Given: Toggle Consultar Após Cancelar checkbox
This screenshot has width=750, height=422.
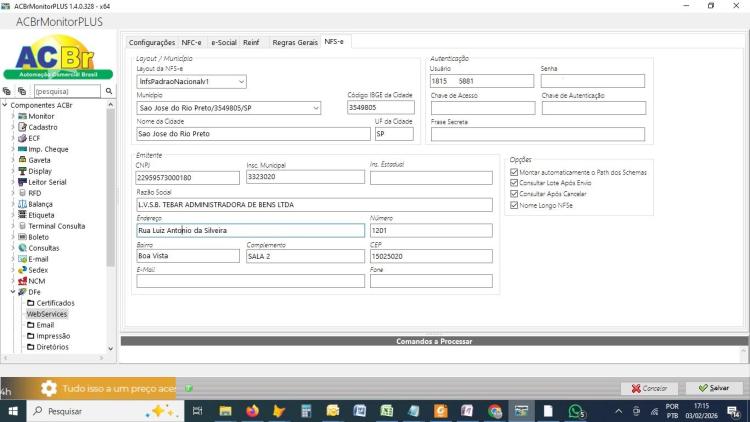Looking at the screenshot, I should point(514,194).
